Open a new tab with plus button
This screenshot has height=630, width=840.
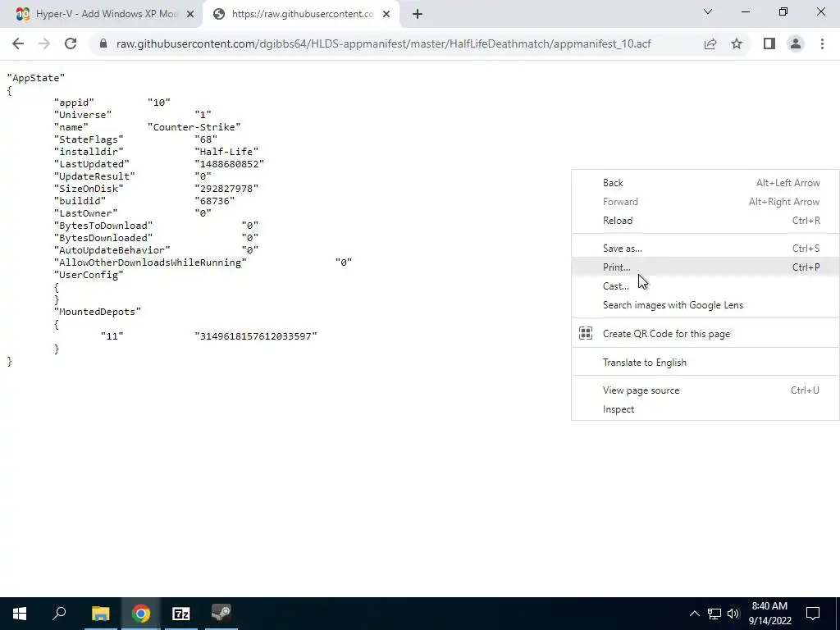coord(418,14)
